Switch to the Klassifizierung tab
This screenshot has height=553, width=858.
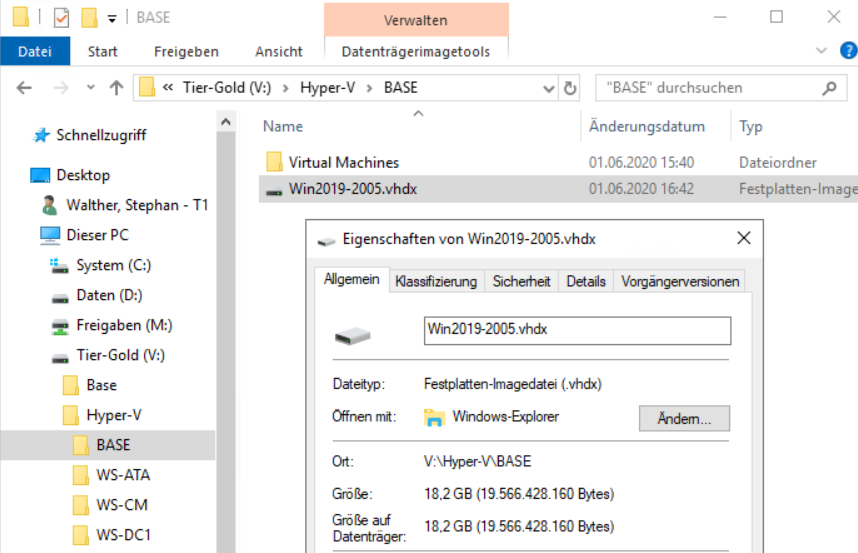coord(436,281)
